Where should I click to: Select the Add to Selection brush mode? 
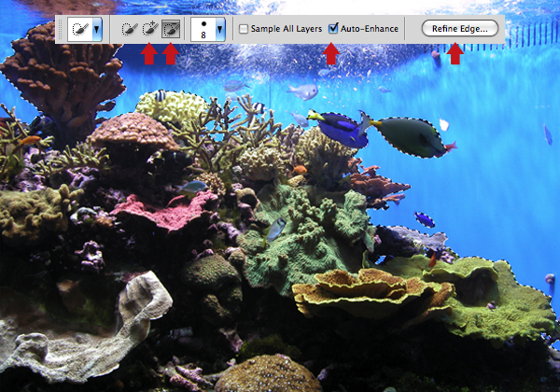(150, 29)
